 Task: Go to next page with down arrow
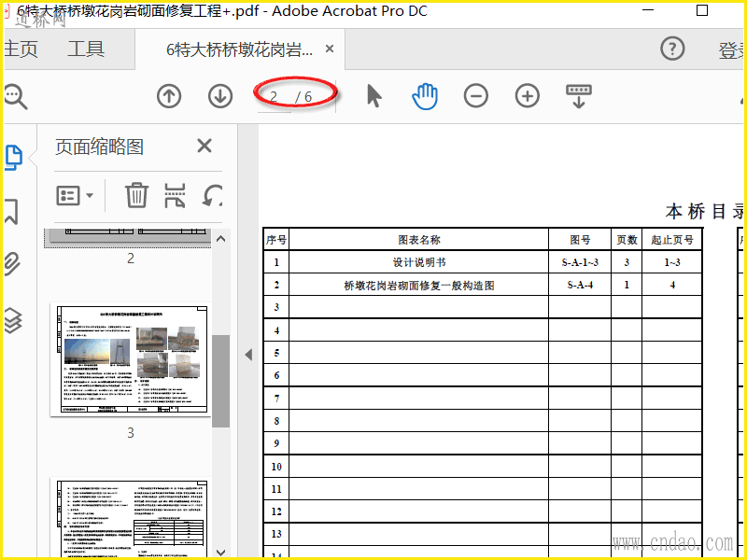click(220, 96)
